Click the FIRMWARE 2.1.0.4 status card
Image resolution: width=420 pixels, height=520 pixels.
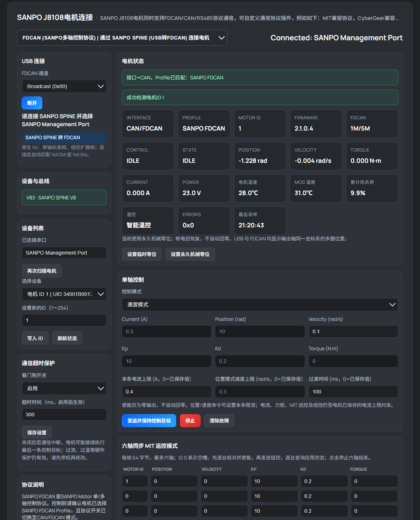pyautogui.click(x=316, y=124)
